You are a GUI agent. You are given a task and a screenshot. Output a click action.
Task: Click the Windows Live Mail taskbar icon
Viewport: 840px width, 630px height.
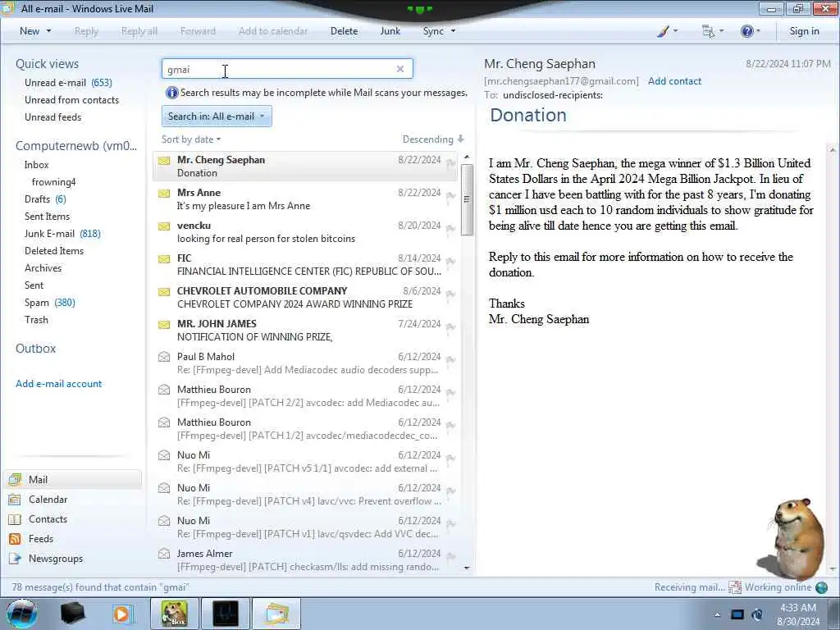[x=276, y=614]
